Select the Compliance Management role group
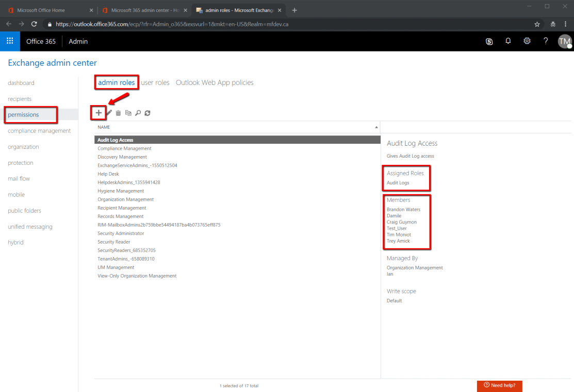Image resolution: width=574 pixels, height=392 pixels. coord(237,148)
